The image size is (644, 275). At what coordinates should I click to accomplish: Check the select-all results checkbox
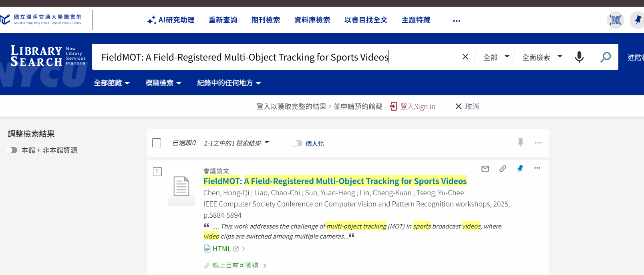pyautogui.click(x=157, y=143)
